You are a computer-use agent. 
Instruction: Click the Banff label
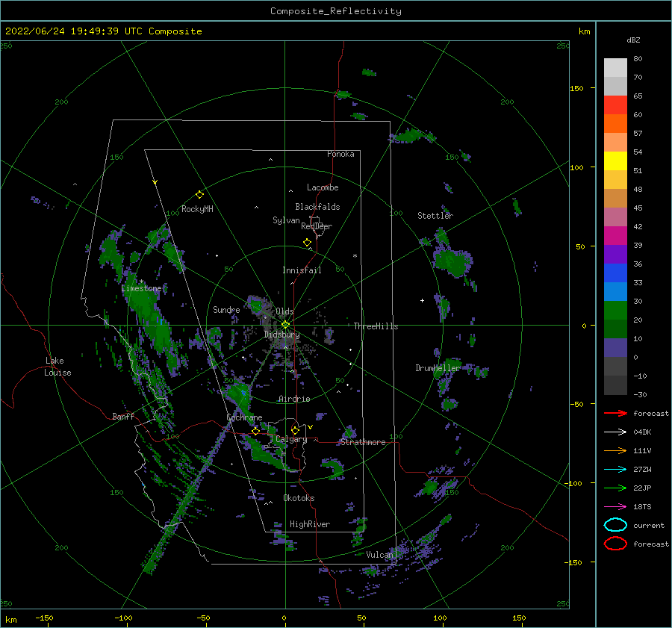coord(123,416)
